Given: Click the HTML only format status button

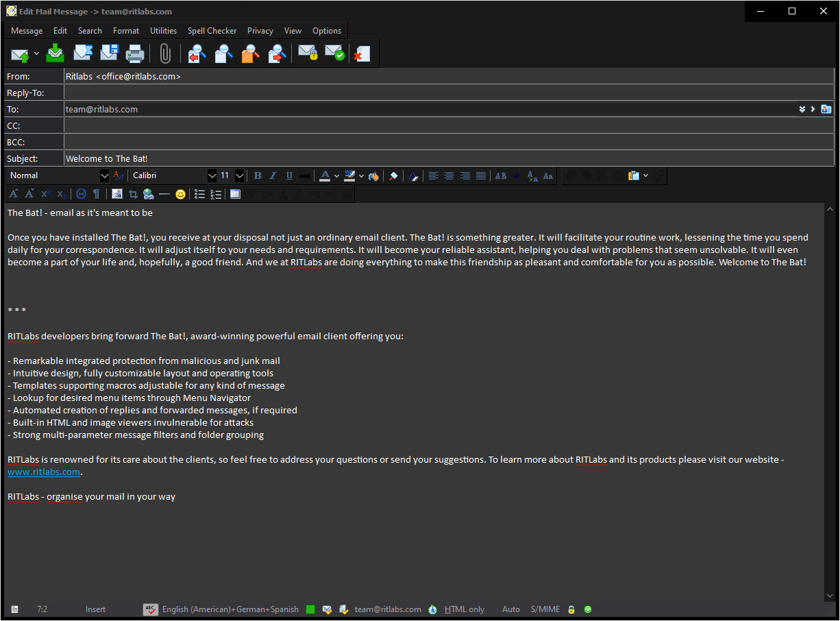Looking at the screenshot, I should (464, 609).
